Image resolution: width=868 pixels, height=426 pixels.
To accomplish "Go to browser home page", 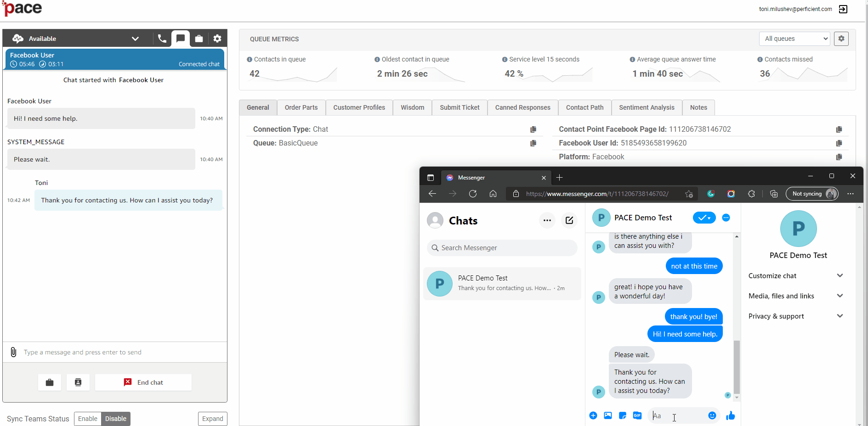I will [x=493, y=194].
